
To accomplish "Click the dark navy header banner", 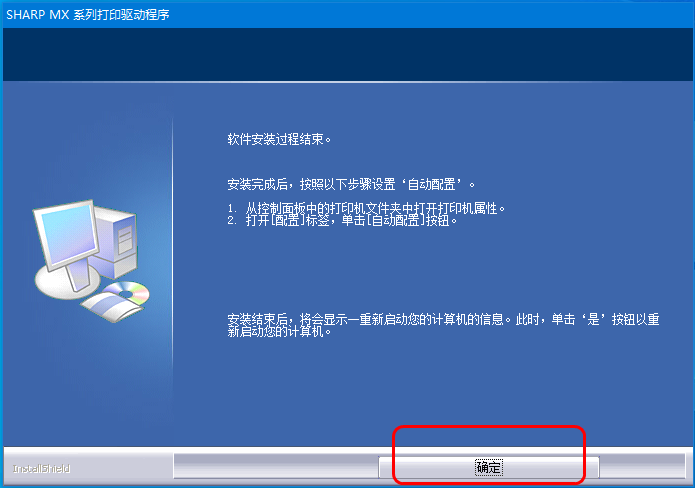I will (348, 54).
